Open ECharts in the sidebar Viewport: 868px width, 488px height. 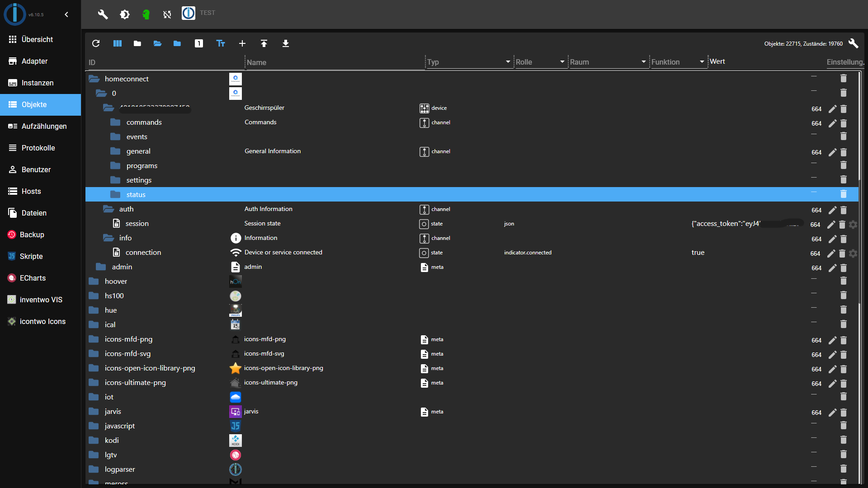(x=41, y=278)
